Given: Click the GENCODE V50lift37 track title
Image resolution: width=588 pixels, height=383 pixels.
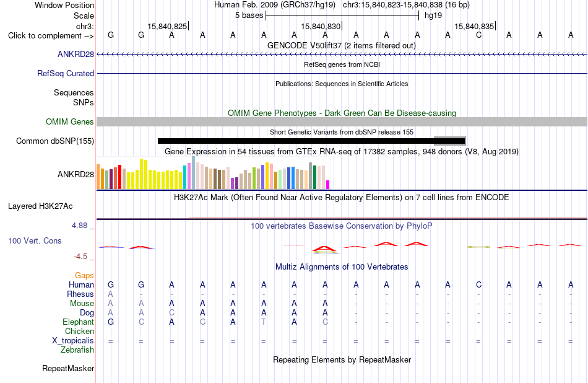Looking at the screenshot, I should (x=342, y=45).
